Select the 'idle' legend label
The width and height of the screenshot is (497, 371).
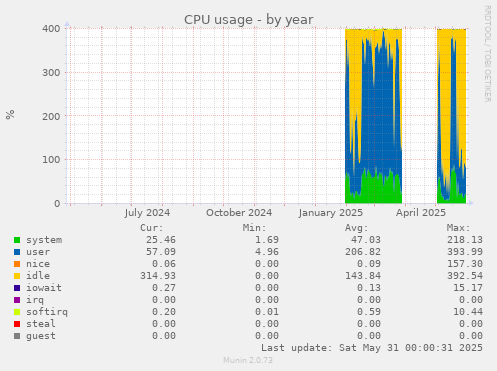(x=38, y=276)
